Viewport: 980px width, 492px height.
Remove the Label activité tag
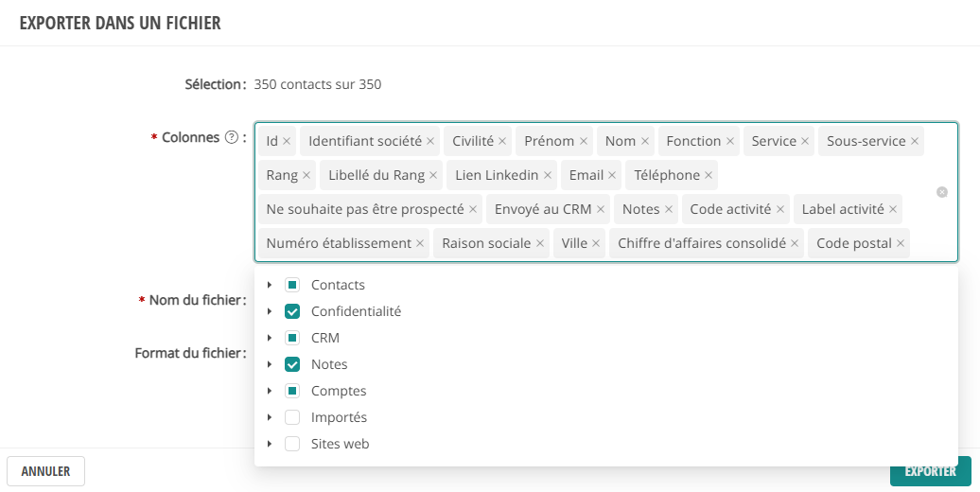click(x=893, y=209)
